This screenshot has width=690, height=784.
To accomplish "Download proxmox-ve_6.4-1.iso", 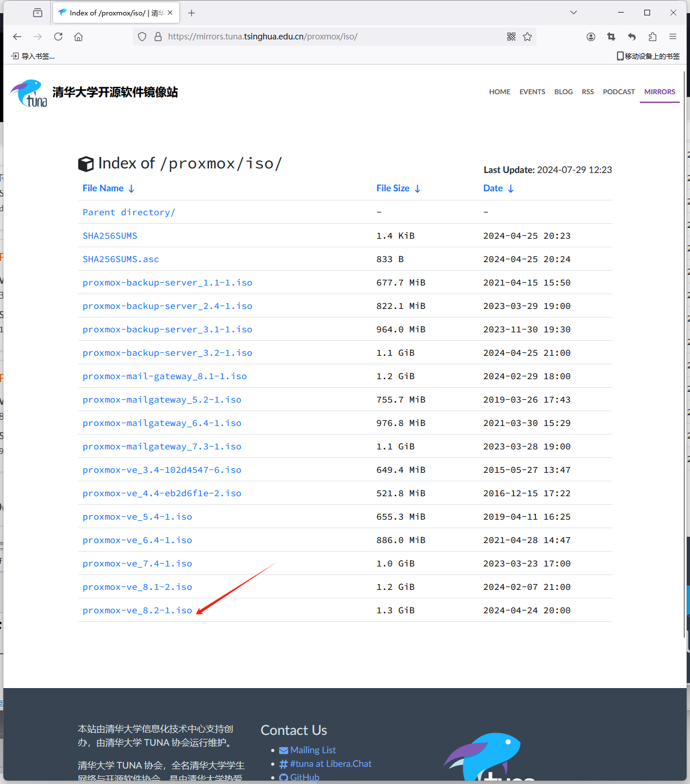I will click(138, 540).
